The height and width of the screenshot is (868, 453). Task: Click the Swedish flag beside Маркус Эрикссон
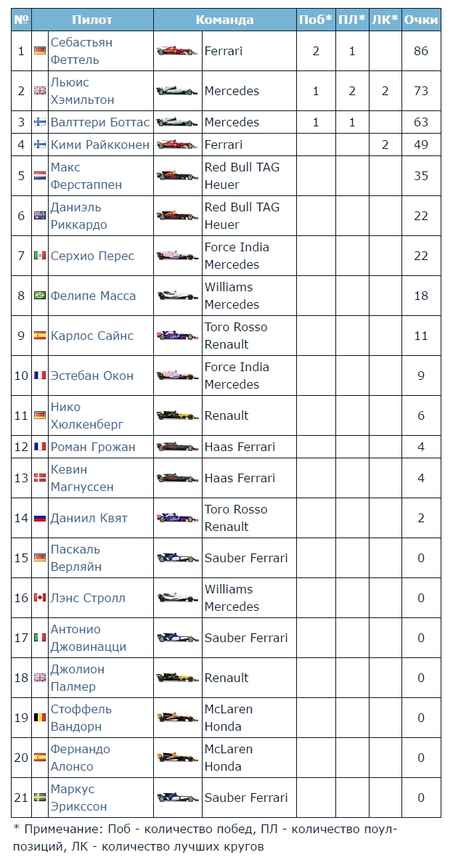40,798
